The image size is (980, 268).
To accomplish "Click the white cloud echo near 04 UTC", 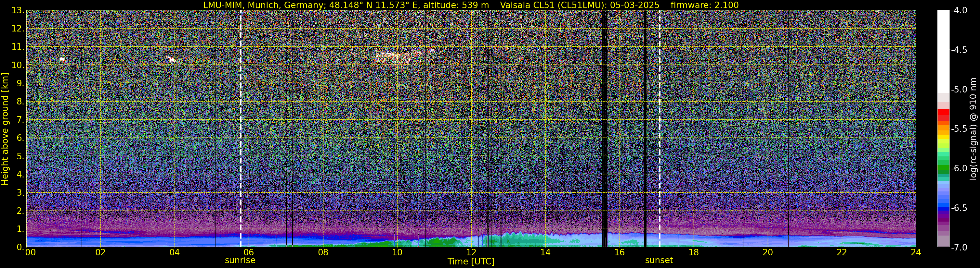I will click(171, 59).
